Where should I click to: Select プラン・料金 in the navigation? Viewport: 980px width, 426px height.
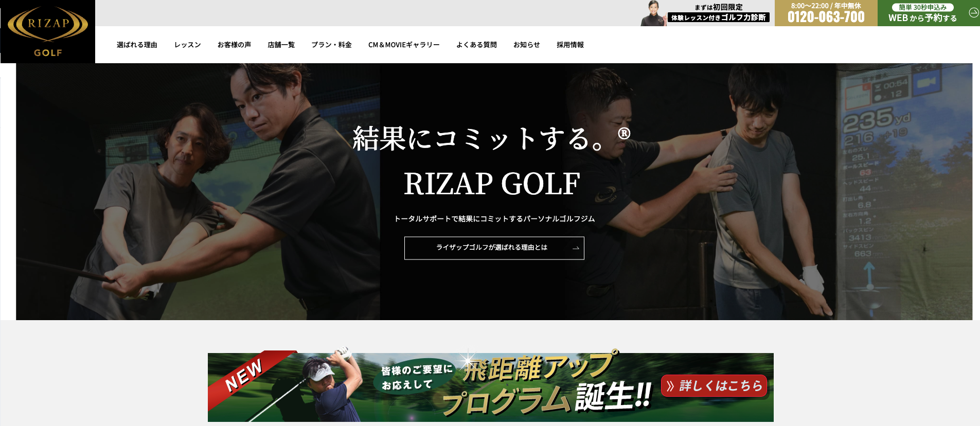point(331,45)
